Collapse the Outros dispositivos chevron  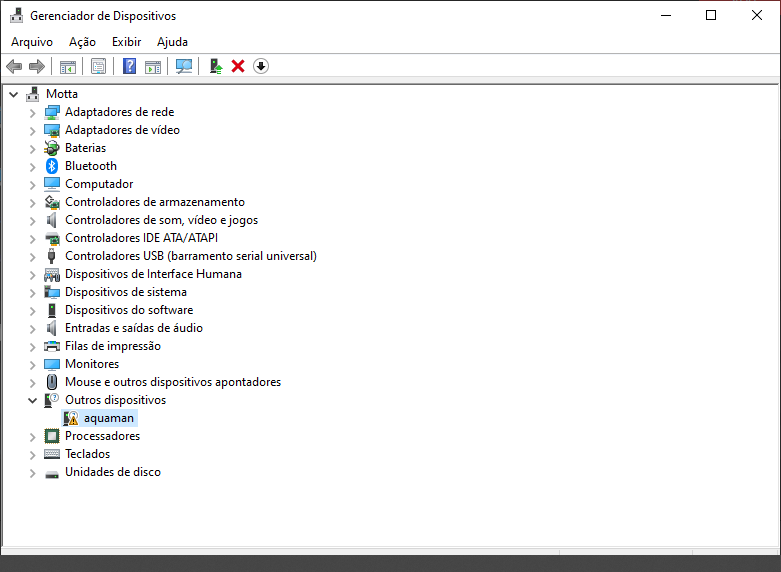pos(32,400)
